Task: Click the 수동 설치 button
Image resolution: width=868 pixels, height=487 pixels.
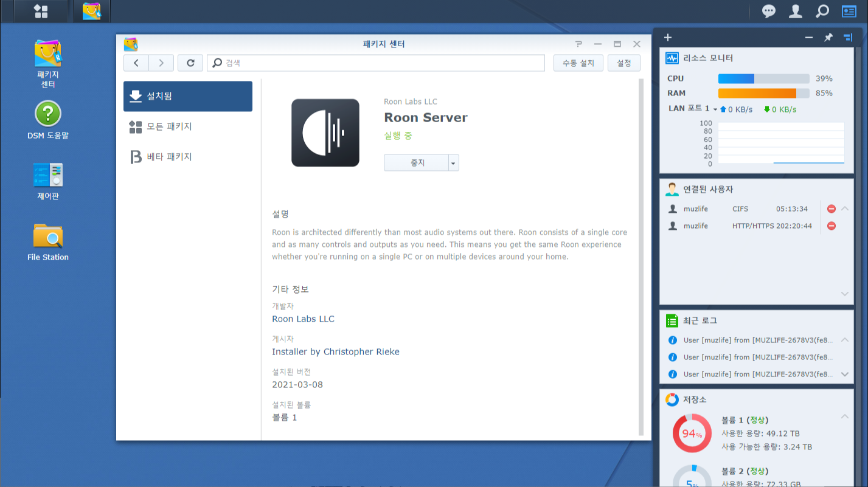Action: click(578, 63)
